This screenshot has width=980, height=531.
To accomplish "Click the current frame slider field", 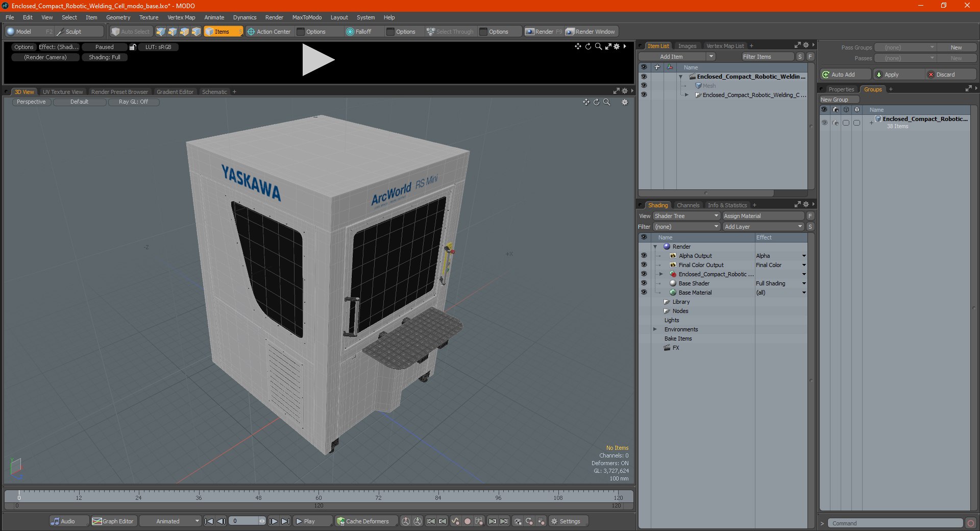I will pyautogui.click(x=247, y=521).
